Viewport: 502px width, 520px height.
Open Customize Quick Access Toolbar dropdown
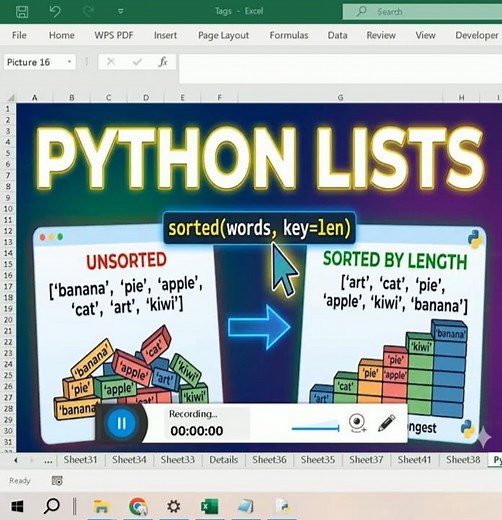(121, 12)
